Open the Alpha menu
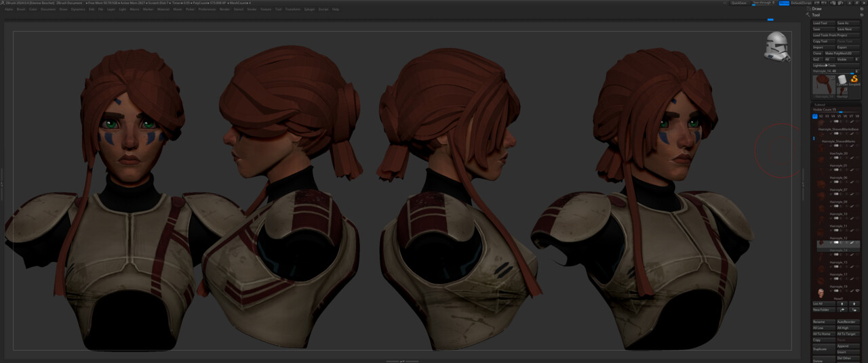Viewport: 868px width, 363px height. click(x=9, y=9)
